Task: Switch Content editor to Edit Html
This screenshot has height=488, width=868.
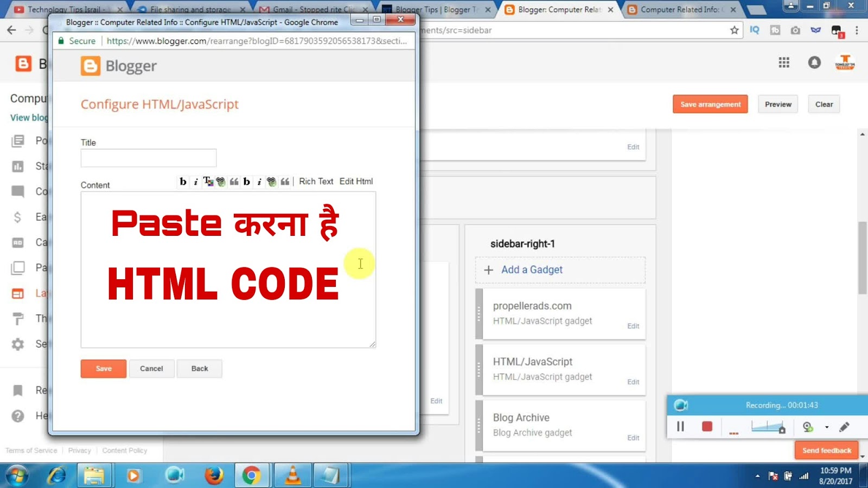Action: [356, 182]
